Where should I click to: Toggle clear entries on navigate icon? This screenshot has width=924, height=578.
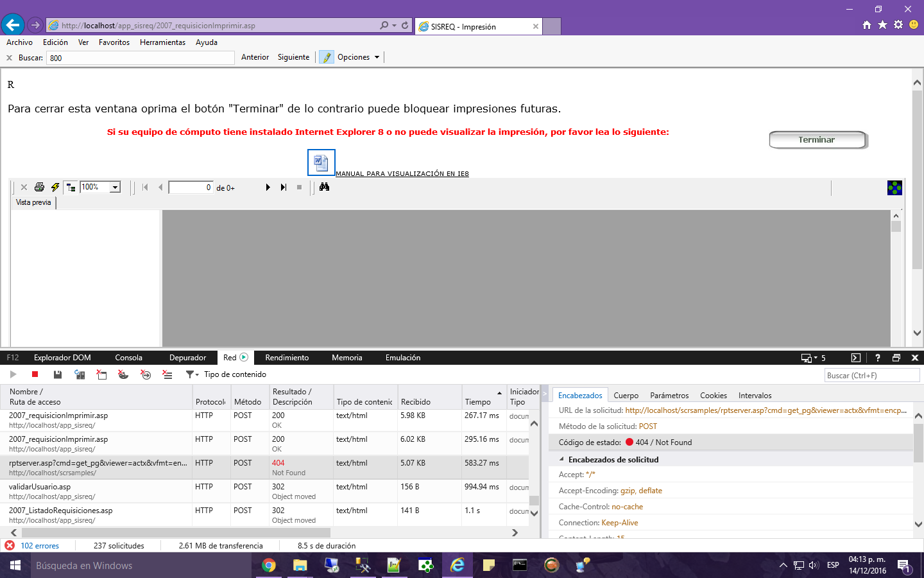pos(146,374)
